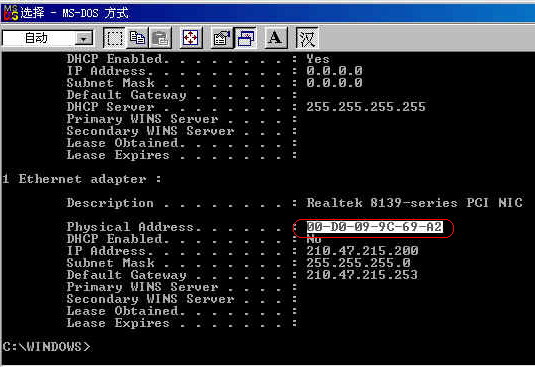Click highlighted physical address 00-D0-09-9C-69-A2
Viewport: 535px width, 367px height.
374,227
